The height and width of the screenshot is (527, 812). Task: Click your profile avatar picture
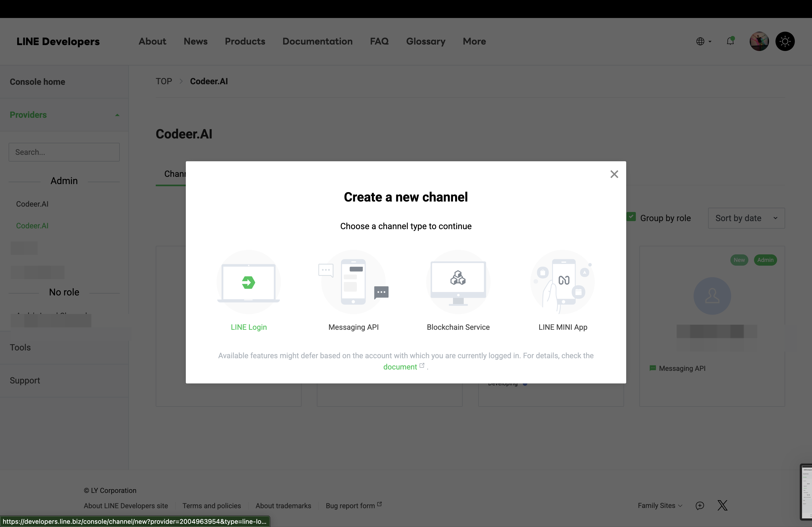tap(759, 41)
